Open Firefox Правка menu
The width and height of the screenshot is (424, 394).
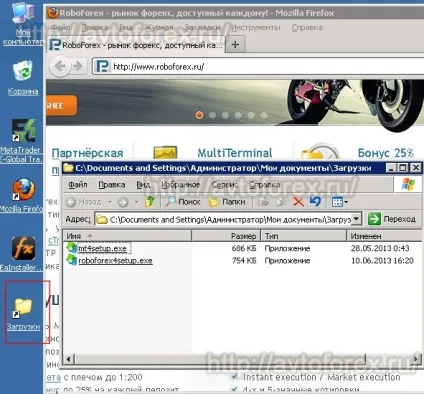click(x=95, y=27)
